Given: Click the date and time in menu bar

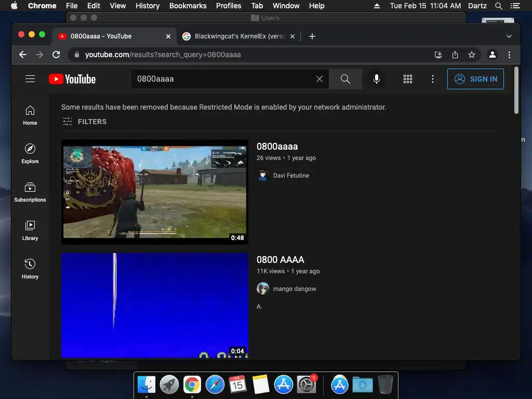Looking at the screenshot, I should (425, 6).
